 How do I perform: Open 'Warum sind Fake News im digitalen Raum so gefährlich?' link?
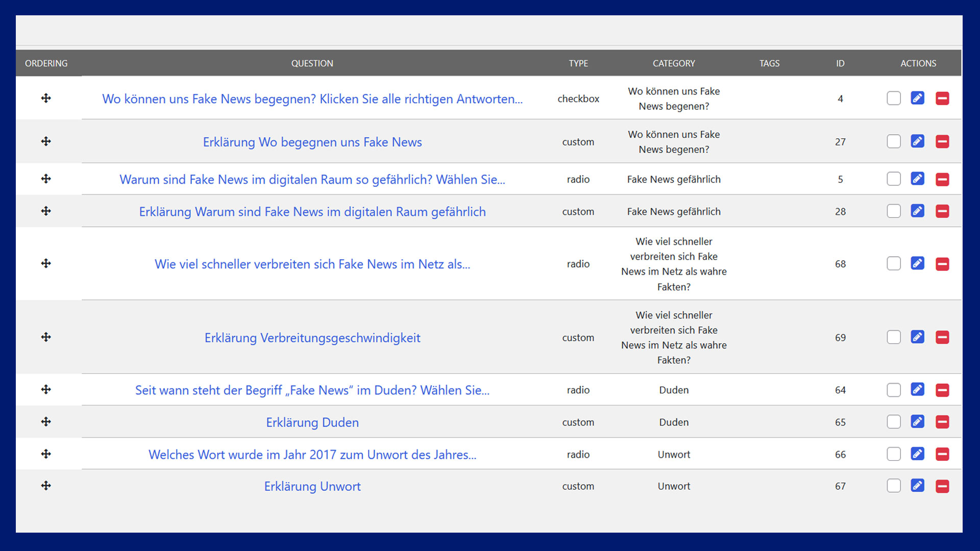(x=312, y=180)
